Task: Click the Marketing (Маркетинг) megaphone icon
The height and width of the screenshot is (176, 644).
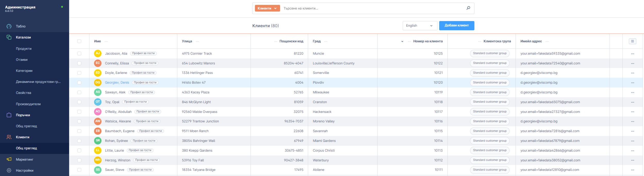Action: [9, 159]
